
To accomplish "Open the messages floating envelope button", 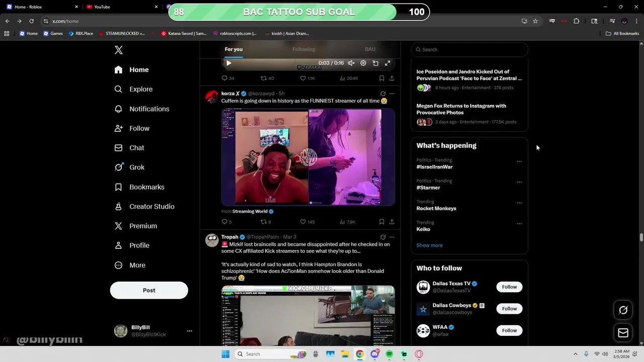I will pyautogui.click(x=623, y=332).
